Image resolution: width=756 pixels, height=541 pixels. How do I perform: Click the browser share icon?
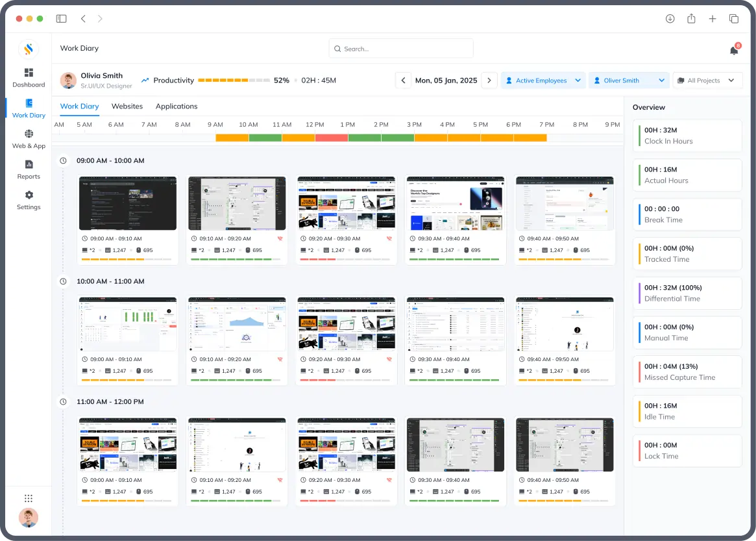[691, 19]
